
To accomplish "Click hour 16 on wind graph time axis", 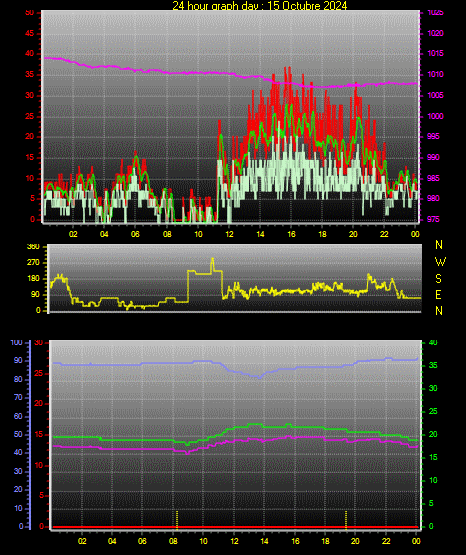I will 291,234.
